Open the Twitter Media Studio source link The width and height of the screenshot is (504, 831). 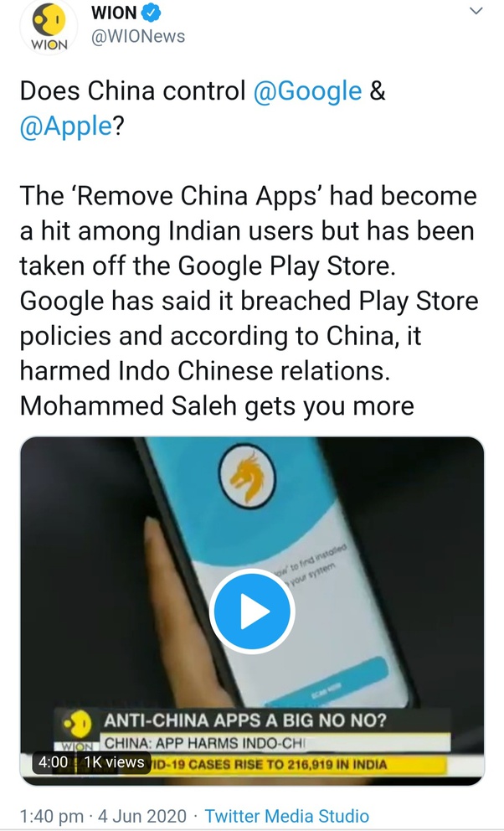coord(286,816)
